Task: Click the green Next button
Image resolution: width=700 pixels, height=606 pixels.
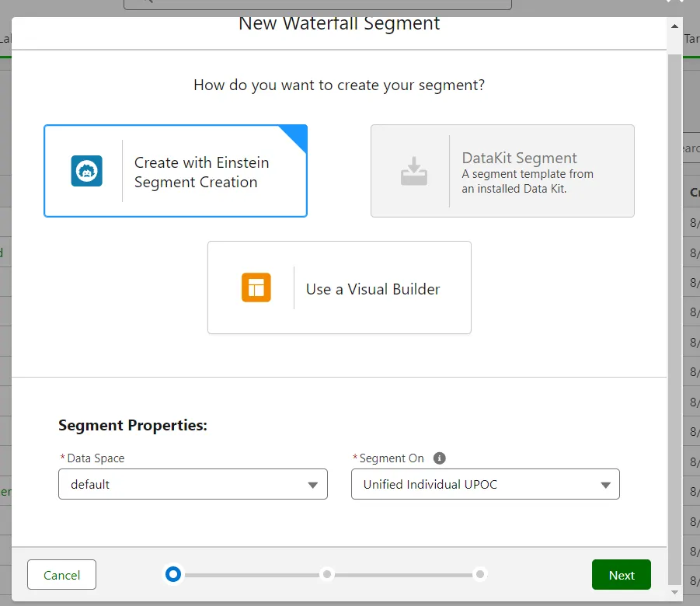Action: click(x=621, y=575)
